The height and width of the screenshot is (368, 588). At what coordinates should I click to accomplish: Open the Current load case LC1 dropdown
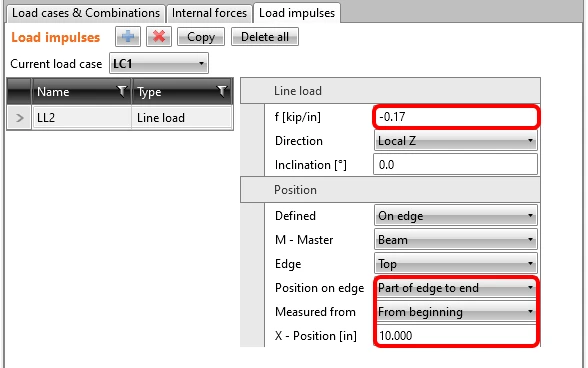159,63
